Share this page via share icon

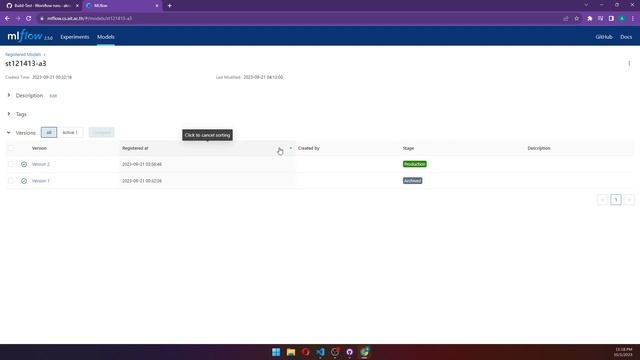tap(566, 18)
